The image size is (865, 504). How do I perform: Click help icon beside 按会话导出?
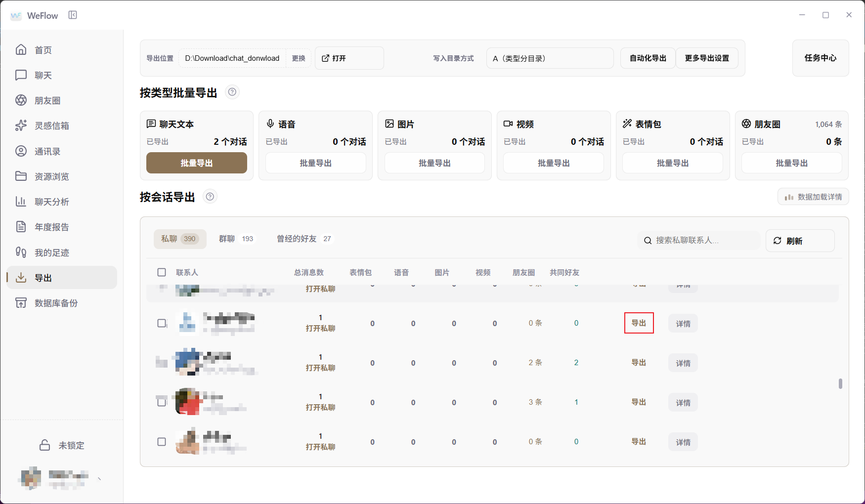pyautogui.click(x=210, y=197)
